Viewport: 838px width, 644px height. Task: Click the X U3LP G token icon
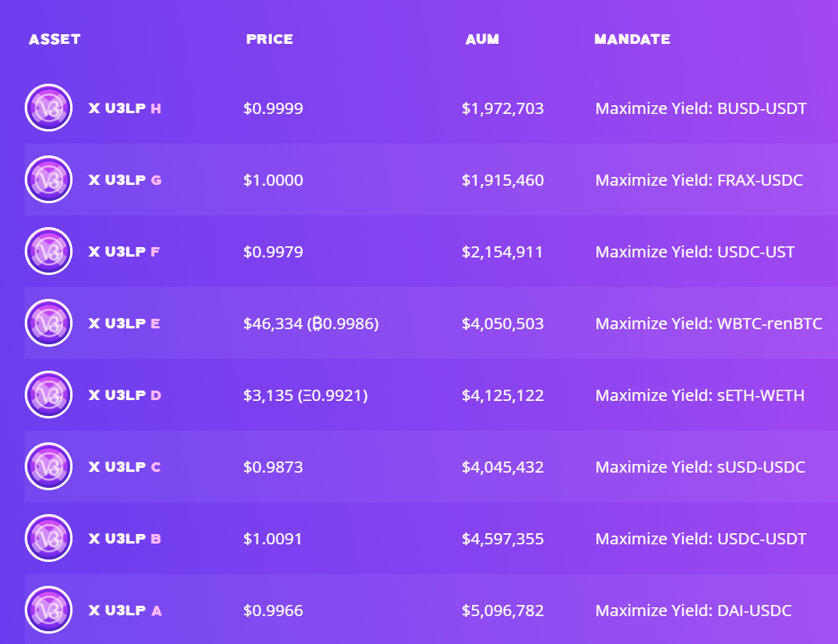click(49, 179)
